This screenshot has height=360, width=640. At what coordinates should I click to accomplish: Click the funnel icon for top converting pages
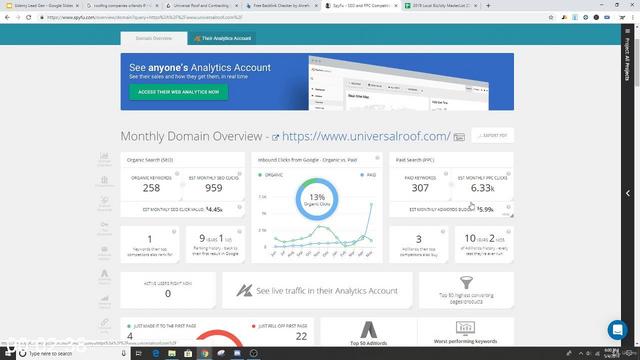click(x=466, y=282)
